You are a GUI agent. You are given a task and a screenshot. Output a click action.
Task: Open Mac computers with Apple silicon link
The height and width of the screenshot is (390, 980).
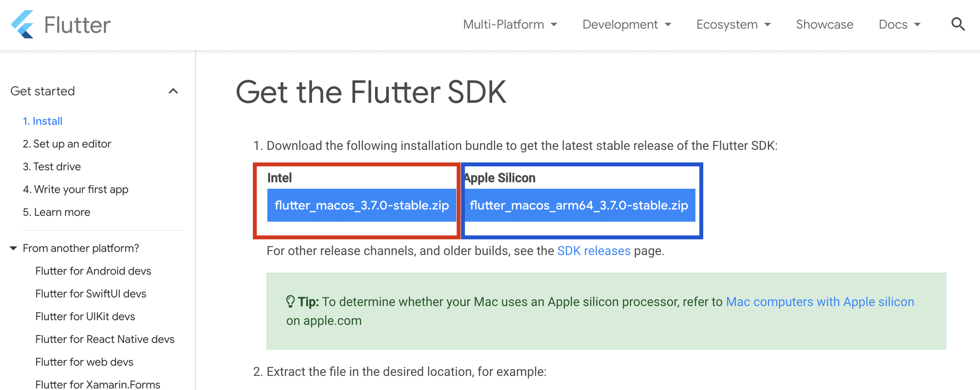(820, 302)
